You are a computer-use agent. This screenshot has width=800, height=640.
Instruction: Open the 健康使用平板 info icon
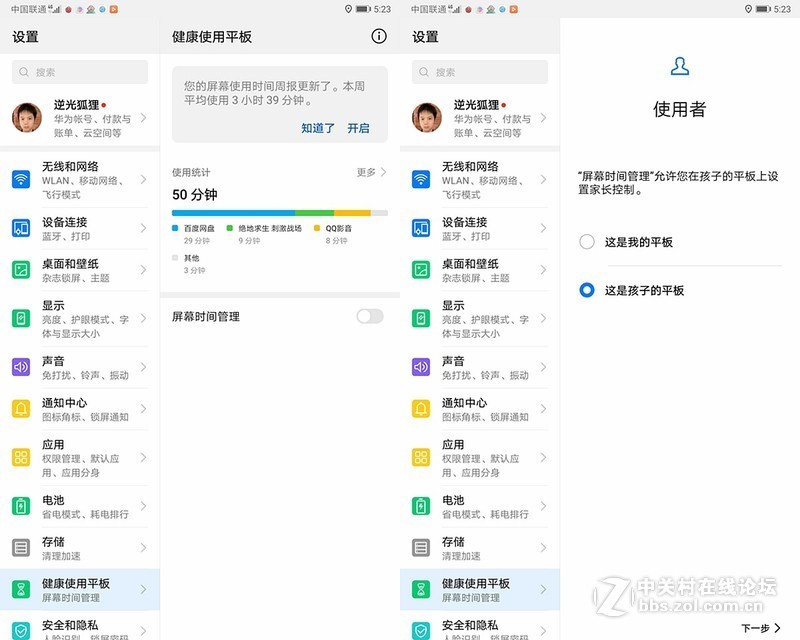378,35
